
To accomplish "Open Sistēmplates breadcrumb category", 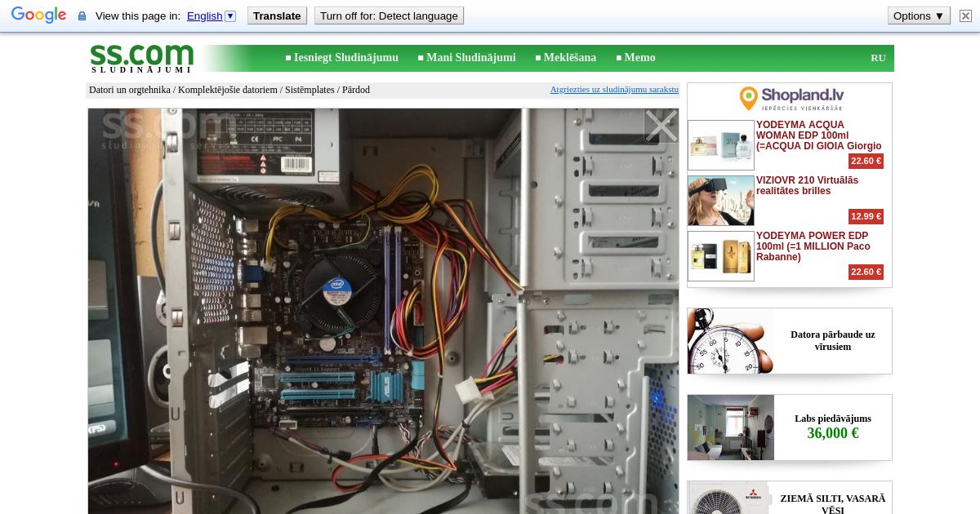I will pos(310,90).
